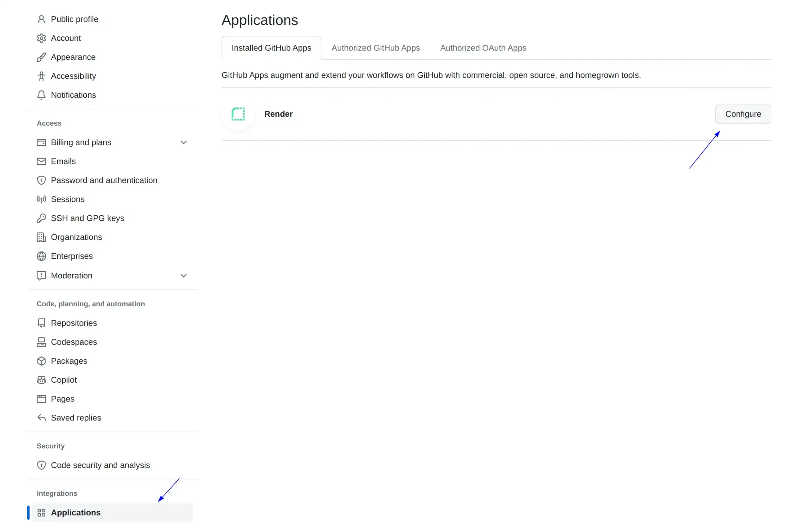This screenshot has width=812, height=526.
Task: Click the Installed GitHub Apps tab
Action: point(272,48)
